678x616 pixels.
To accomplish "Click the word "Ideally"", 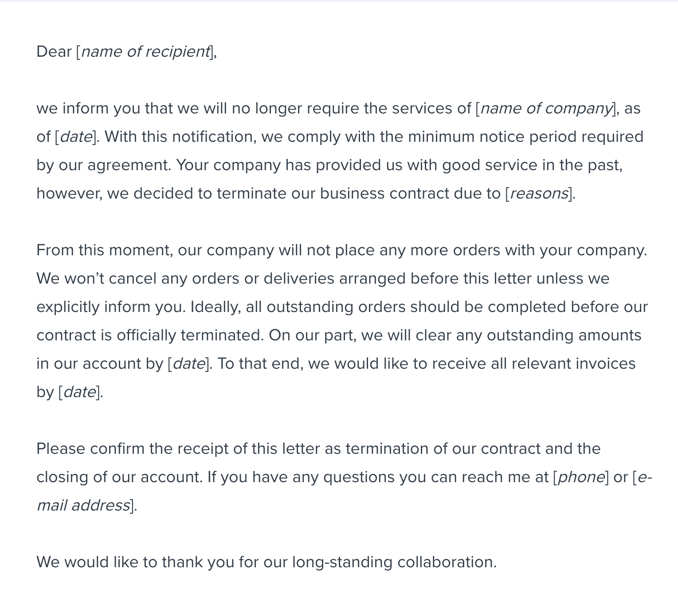I will (216, 307).
